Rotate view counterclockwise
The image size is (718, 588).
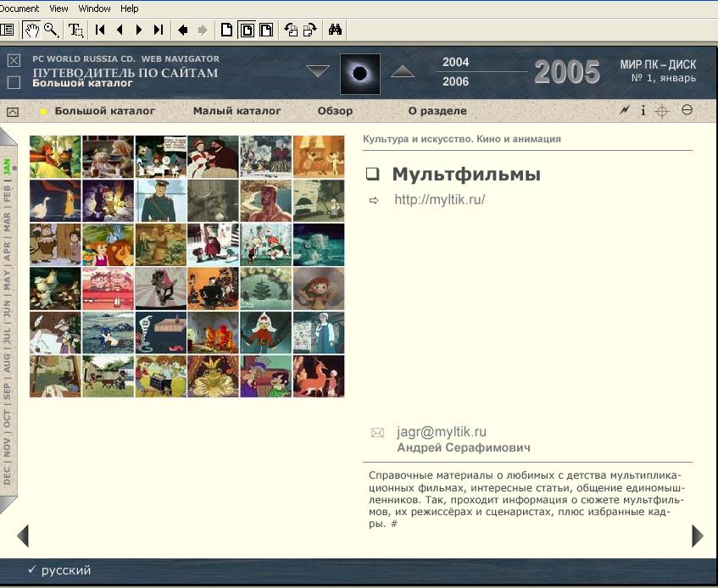(x=290, y=31)
